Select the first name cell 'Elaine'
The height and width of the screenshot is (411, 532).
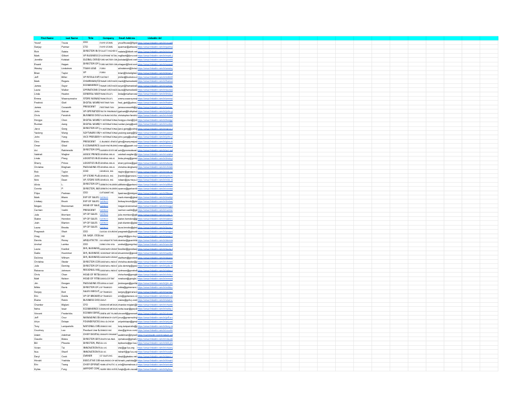coord(47,300)
